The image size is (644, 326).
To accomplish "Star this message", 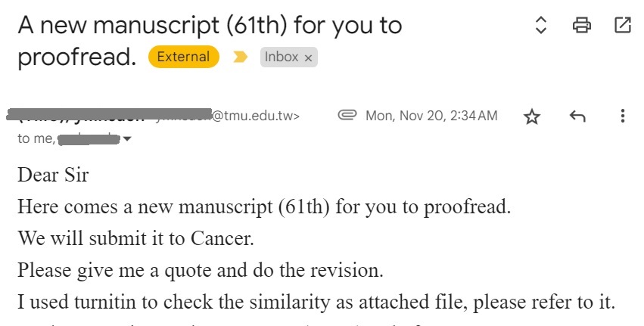I will tap(532, 116).
